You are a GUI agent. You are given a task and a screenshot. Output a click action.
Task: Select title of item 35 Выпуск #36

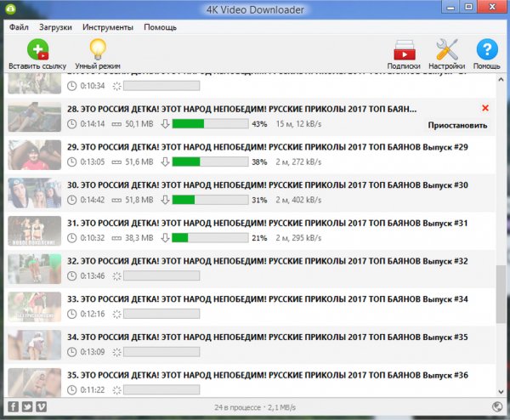[x=268, y=376]
